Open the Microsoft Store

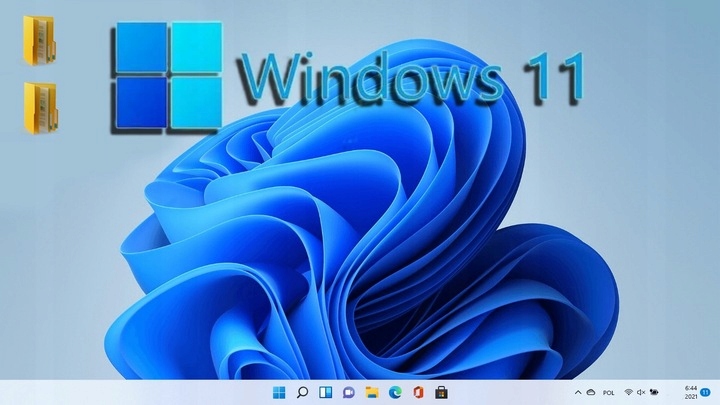(x=441, y=393)
